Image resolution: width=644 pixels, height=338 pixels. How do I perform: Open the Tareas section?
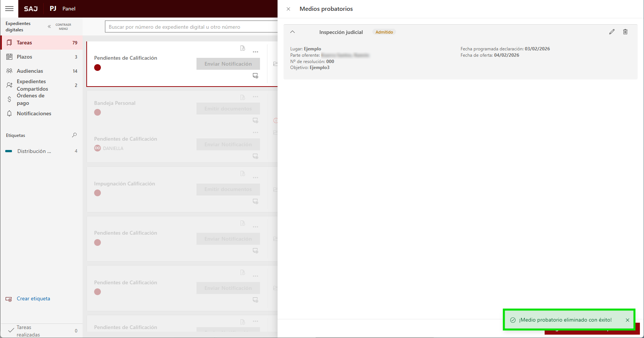point(24,43)
